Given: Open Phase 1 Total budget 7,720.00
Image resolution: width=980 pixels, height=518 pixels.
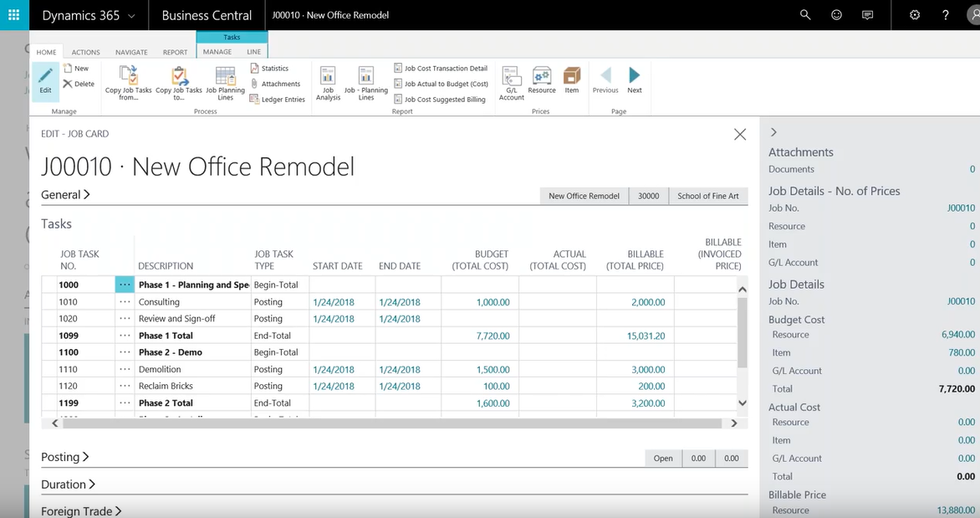Looking at the screenshot, I should click(493, 336).
